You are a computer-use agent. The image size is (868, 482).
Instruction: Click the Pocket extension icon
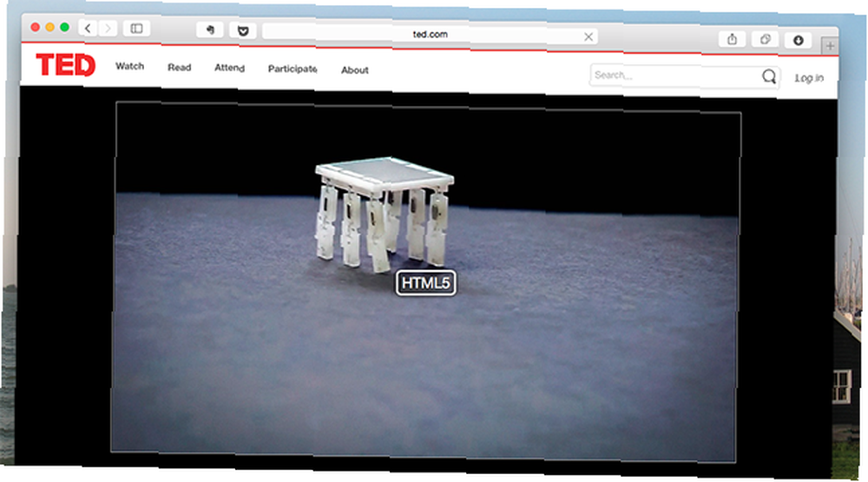coord(242,31)
